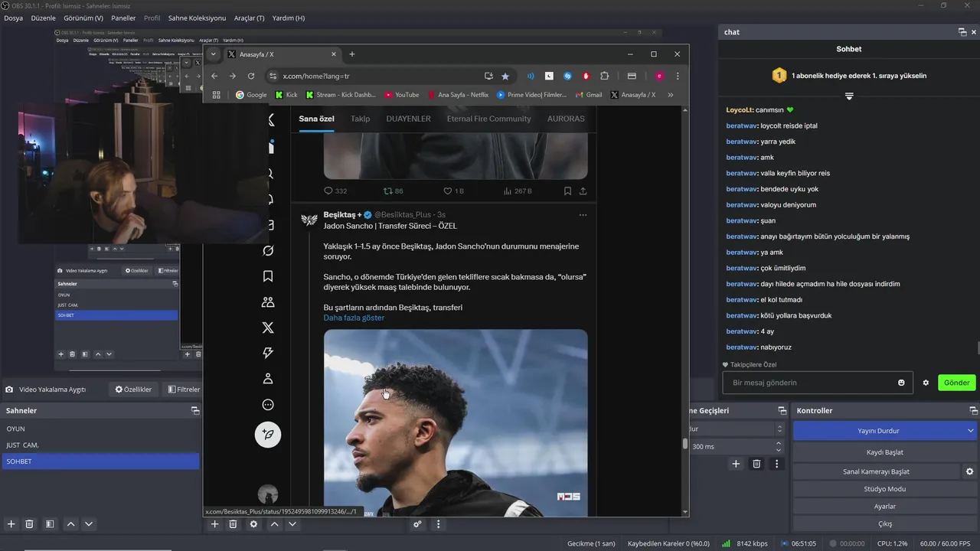The image size is (980, 551).
Task: Open the Düzenle menu
Action: (x=44, y=18)
